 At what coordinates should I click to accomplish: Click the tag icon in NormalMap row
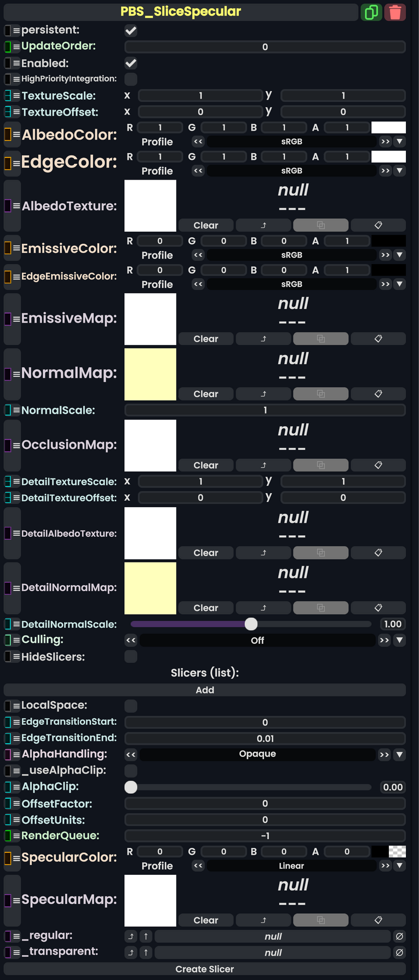pyautogui.click(x=378, y=394)
